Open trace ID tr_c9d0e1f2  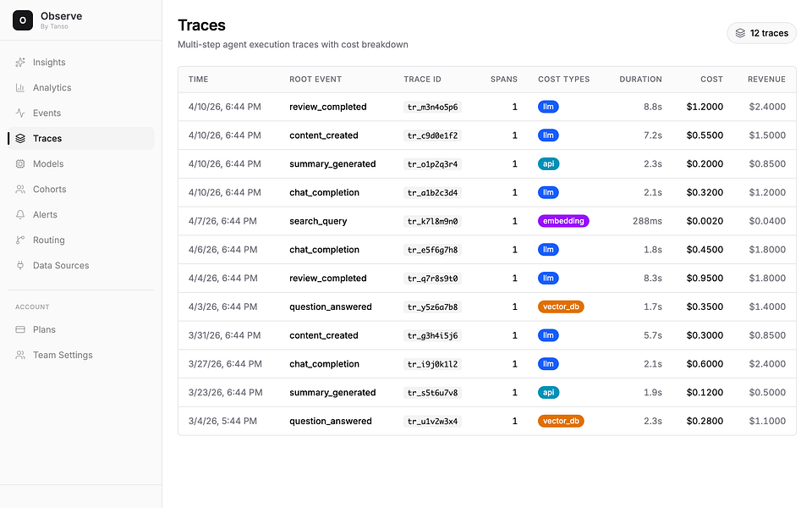pos(432,135)
